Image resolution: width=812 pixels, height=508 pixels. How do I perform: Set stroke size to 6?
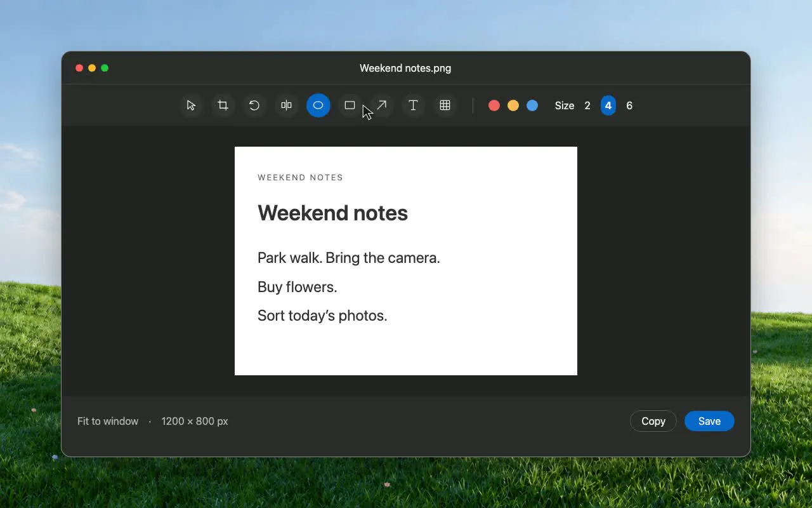click(x=629, y=105)
